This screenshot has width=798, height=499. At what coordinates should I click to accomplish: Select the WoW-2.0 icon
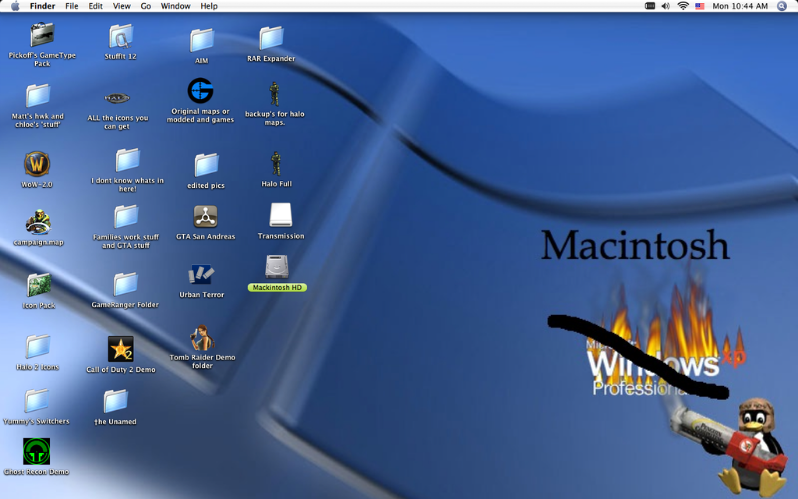coord(37,164)
